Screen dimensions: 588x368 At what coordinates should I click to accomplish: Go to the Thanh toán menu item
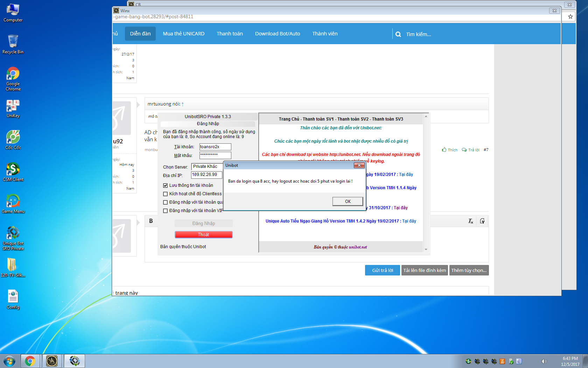coord(230,34)
